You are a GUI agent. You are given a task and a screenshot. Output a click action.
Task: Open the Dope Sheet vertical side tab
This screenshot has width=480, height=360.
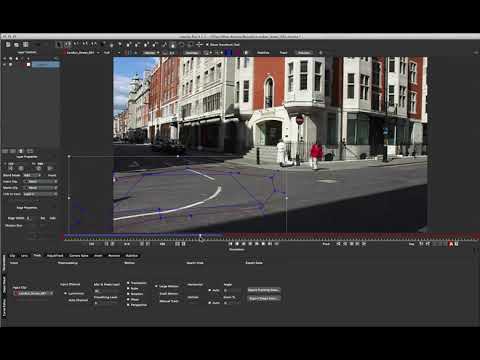point(4,285)
